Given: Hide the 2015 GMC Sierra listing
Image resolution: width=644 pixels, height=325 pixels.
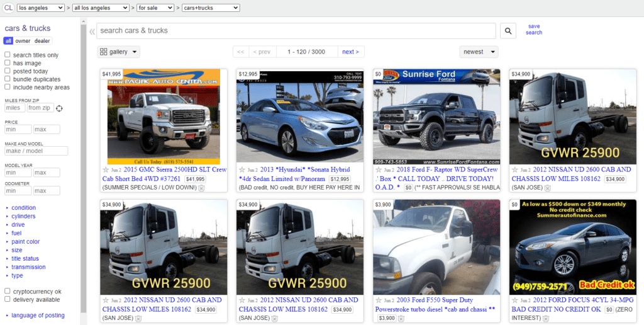Looking at the screenshot, I should (x=201, y=188).
